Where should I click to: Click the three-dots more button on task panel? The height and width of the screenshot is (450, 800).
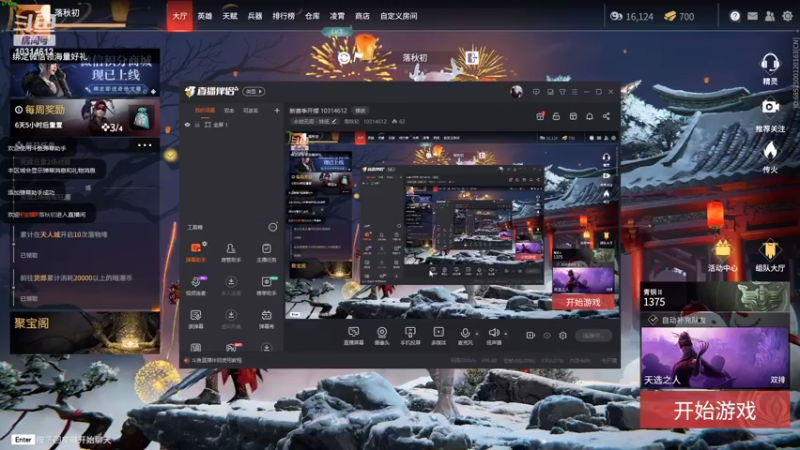pyautogui.click(x=144, y=145)
